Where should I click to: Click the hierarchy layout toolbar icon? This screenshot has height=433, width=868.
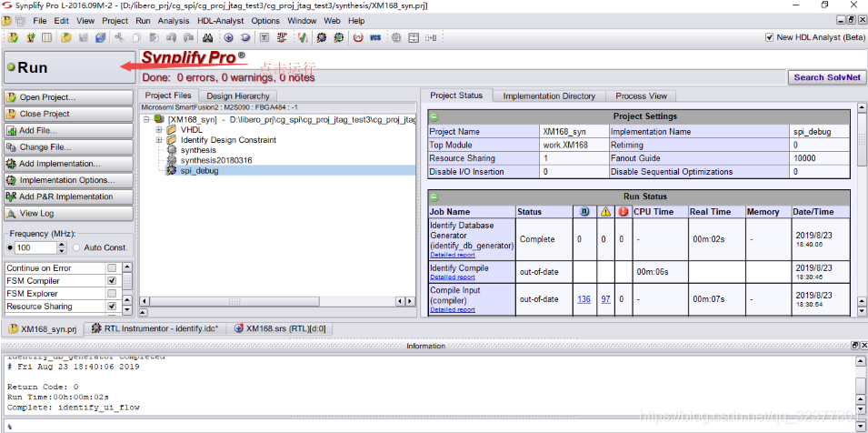tap(414, 37)
